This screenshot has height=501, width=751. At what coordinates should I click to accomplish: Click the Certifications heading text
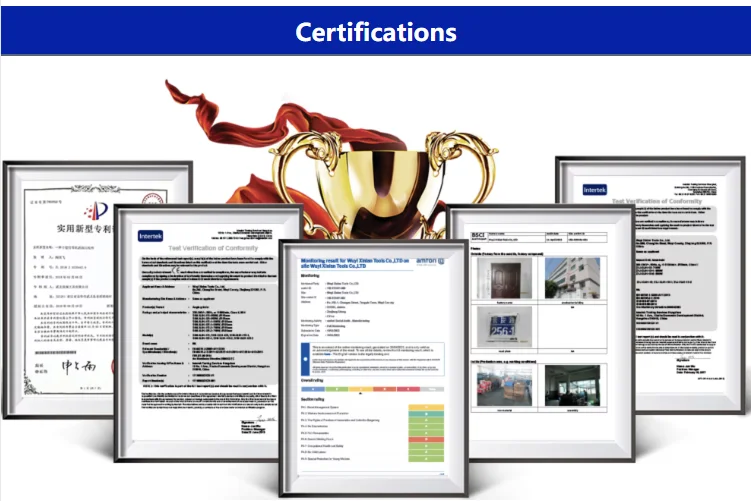click(x=376, y=32)
